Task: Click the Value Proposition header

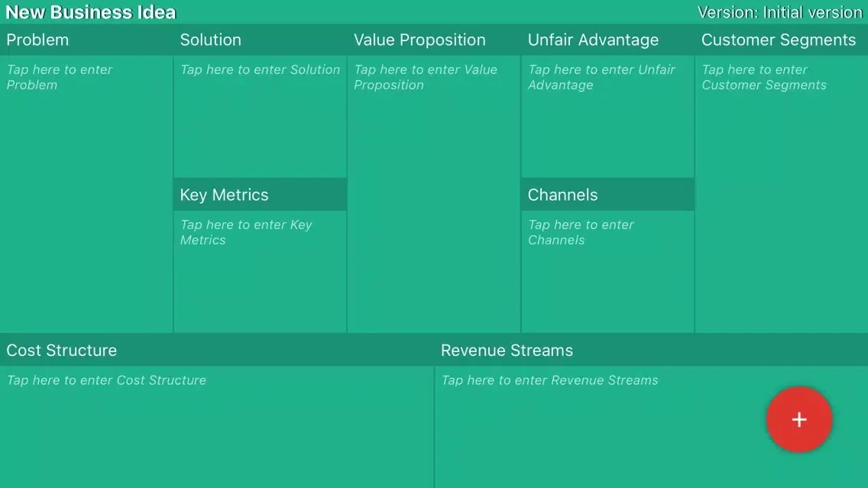Action: point(419,40)
